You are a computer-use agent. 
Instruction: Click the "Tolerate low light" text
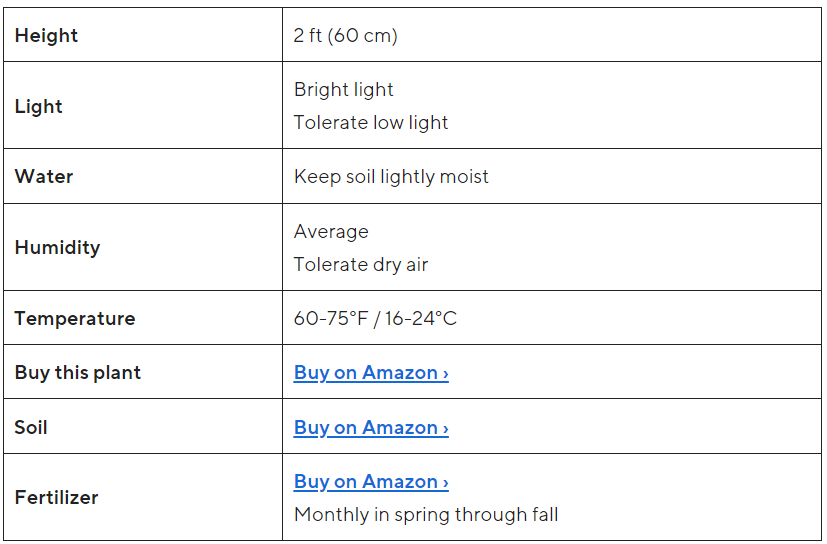click(371, 123)
